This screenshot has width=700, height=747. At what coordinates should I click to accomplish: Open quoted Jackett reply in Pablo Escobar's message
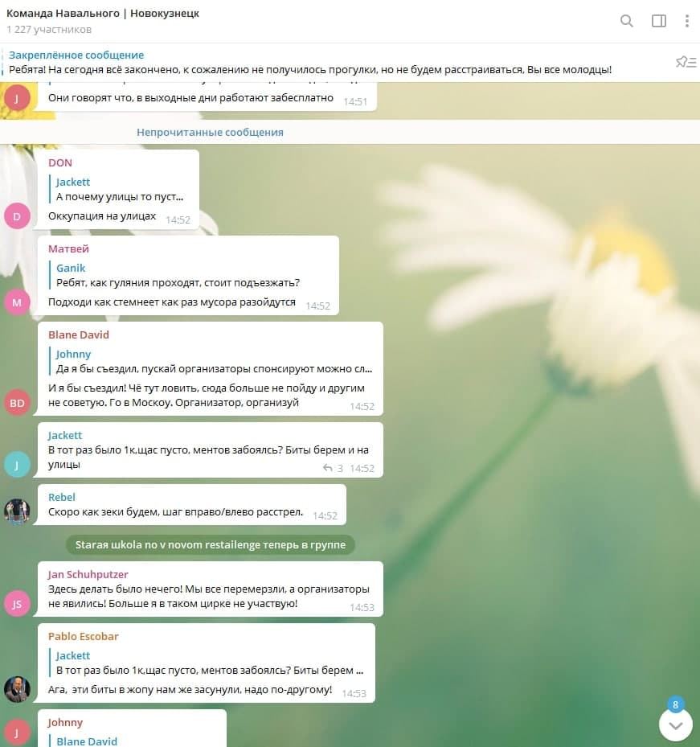pyautogui.click(x=207, y=663)
